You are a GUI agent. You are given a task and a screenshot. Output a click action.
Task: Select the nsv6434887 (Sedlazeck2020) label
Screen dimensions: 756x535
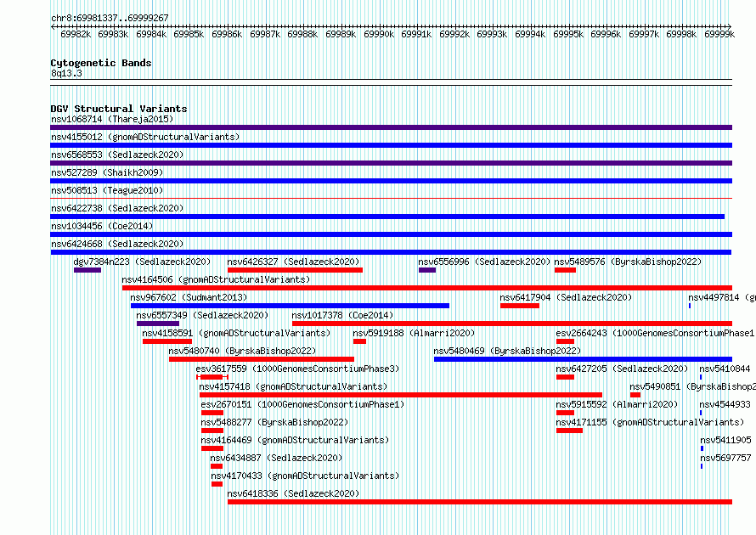tap(276, 458)
